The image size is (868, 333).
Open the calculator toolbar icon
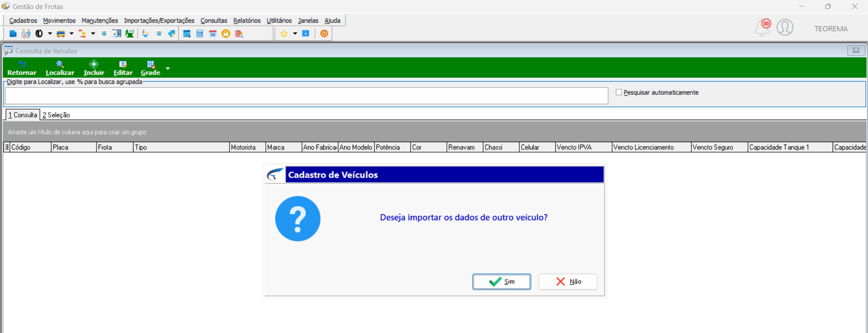click(200, 34)
